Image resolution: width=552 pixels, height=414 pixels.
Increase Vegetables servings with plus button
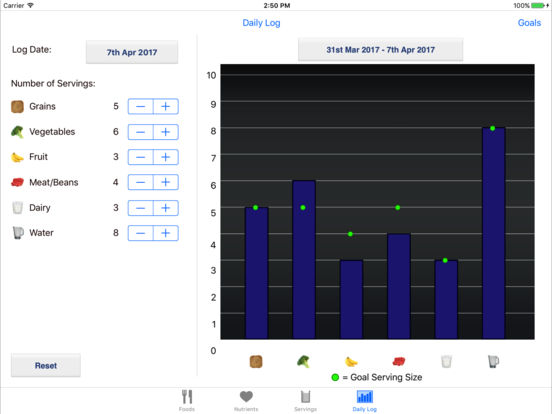(166, 132)
